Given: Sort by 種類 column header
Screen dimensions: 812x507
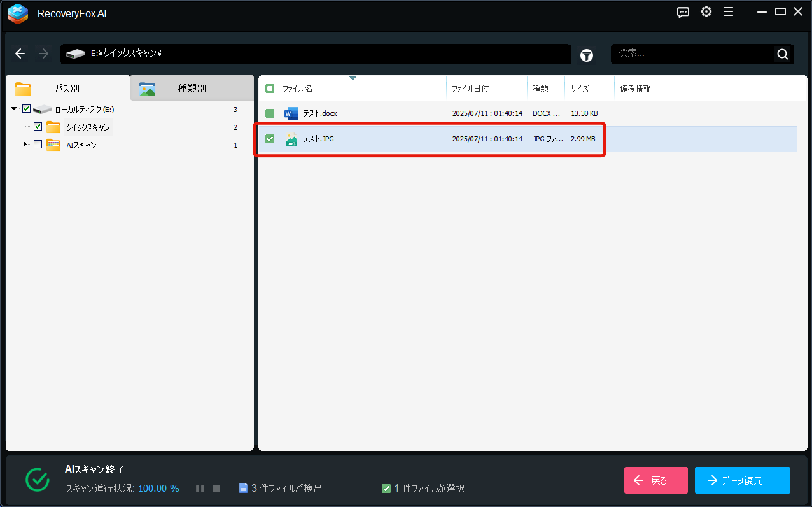Looking at the screenshot, I should [540, 89].
